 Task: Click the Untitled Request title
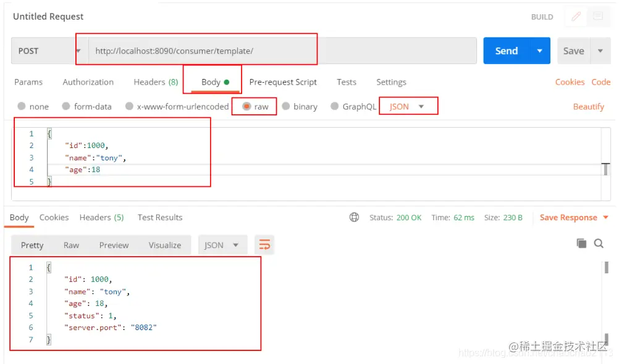48,17
